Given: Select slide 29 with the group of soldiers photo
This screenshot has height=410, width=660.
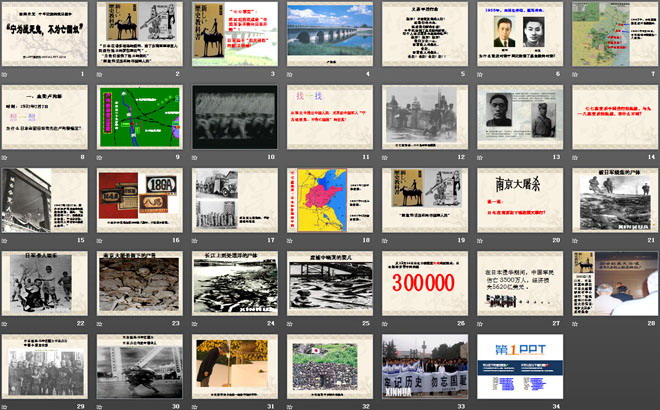Looking at the screenshot, I should (45, 367).
